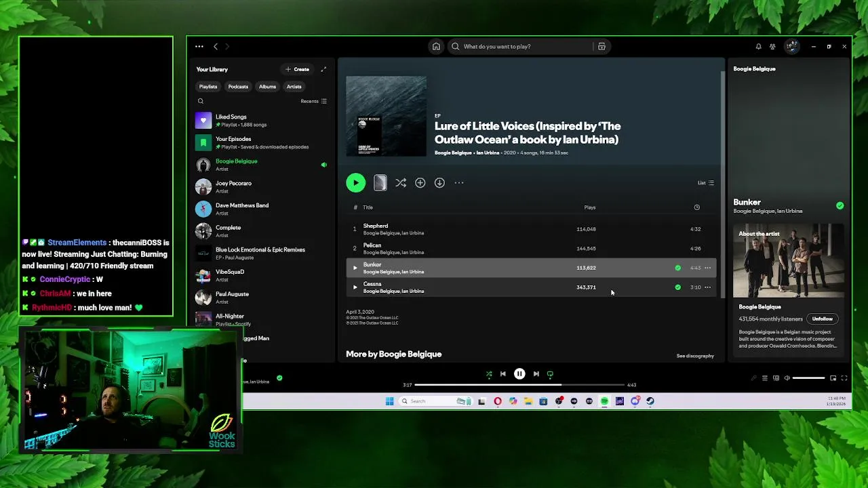This screenshot has width=868, height=488.
Task: Open the notifications bell
Action: click(x=758, y=47)
